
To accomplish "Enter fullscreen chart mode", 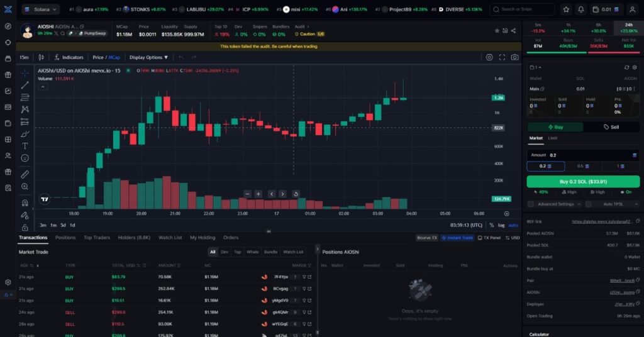I will coord(502,57).
